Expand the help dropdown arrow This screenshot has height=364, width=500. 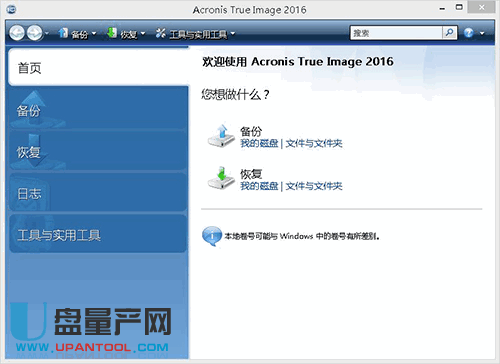(482, 33)
